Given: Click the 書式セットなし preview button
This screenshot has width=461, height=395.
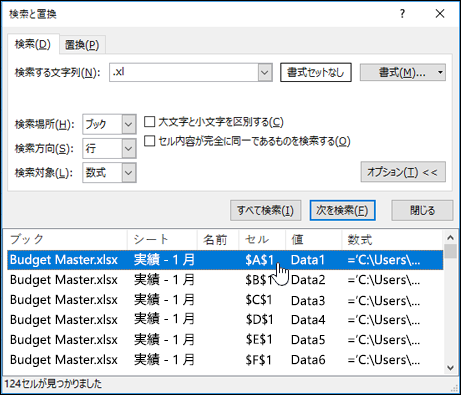Looking at the screenshot, I should pyautogui.click(x=316, y=72).
